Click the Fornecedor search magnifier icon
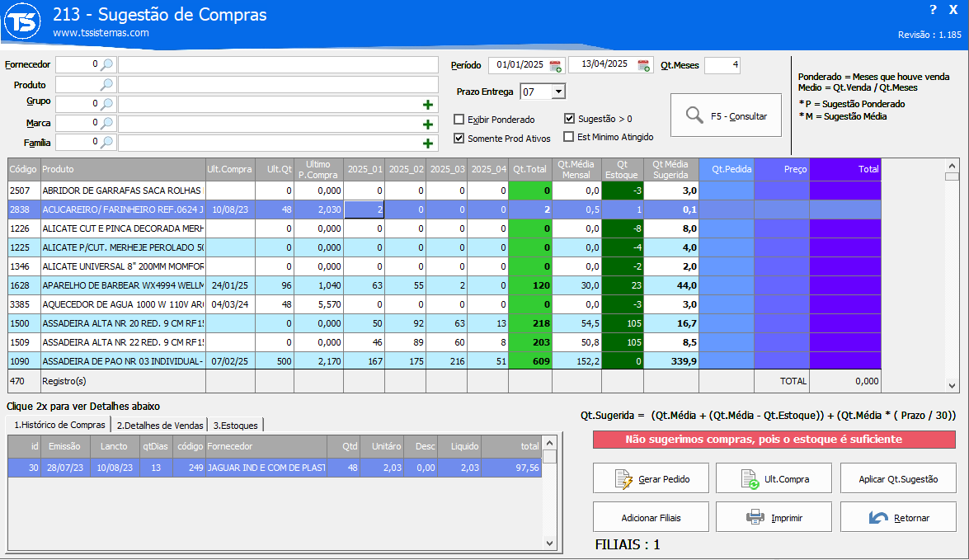969x560 pixels. tap(106, 64)
